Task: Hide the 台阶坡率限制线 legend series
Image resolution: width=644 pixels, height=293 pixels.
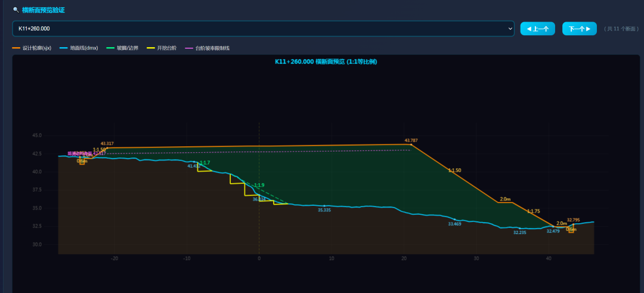Action: coord(208,48)
